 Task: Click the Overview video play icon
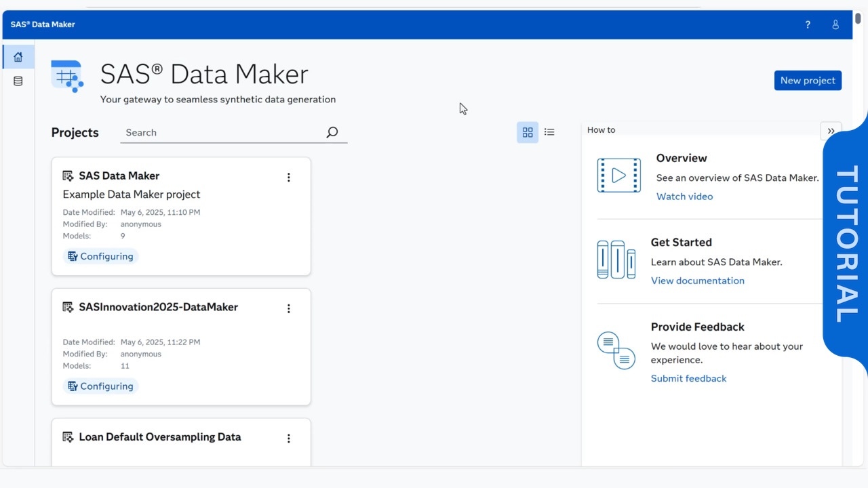(618, 176)
